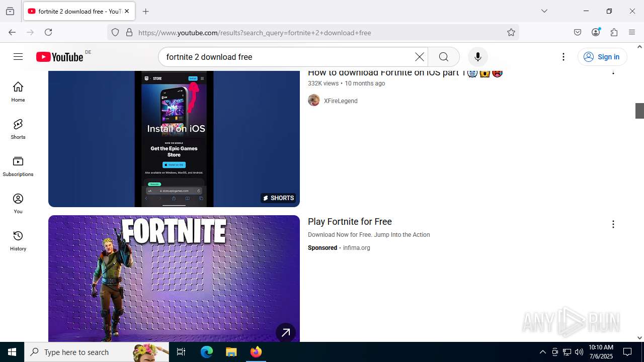Open Subscriptions in the sidebar
The height and width of the screenshot is (362, 644).
18,166
